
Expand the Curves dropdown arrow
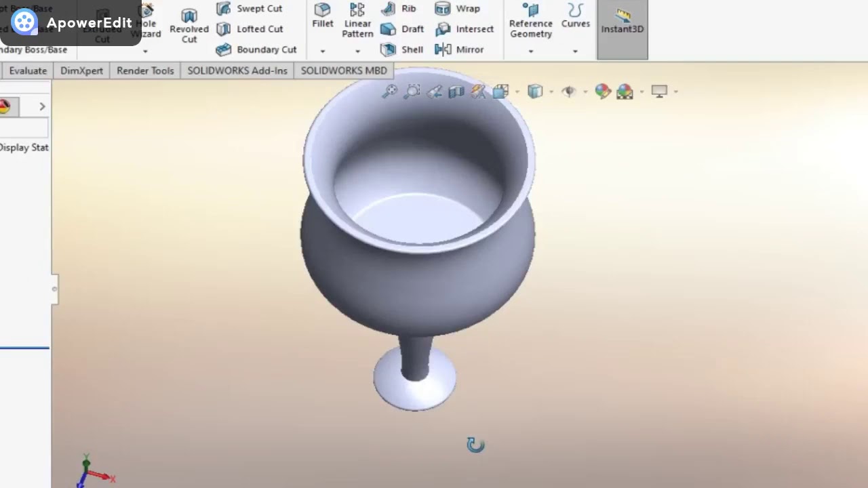575,52
